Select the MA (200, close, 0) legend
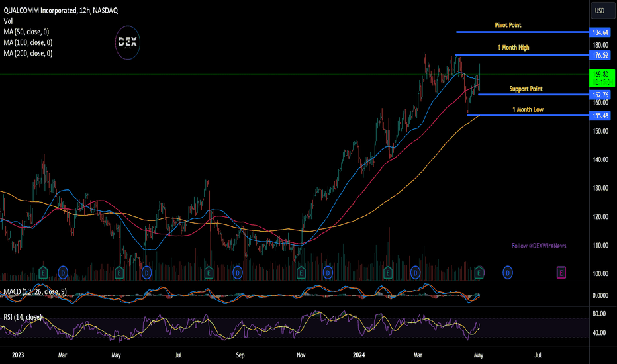Screen dimensions: 617x364 28,53
